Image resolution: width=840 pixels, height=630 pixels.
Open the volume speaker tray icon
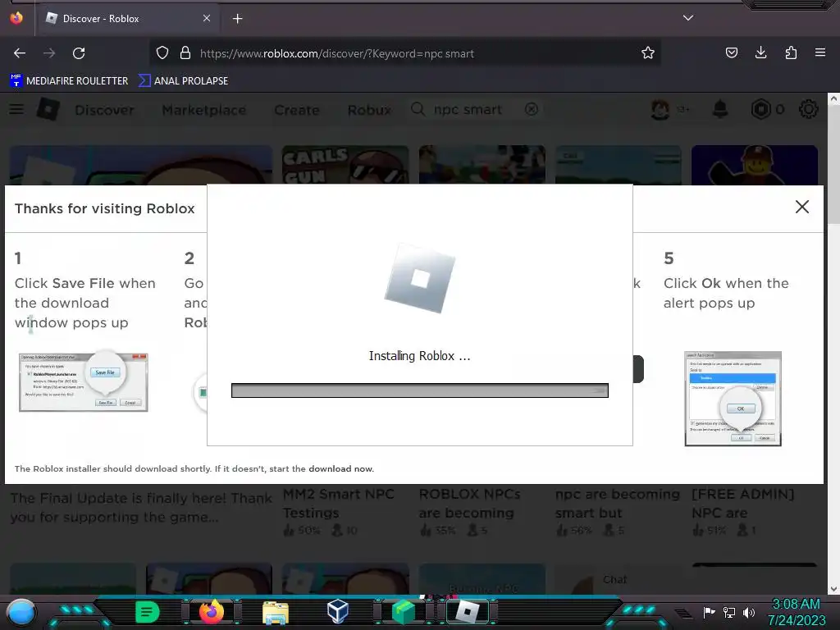749,612
